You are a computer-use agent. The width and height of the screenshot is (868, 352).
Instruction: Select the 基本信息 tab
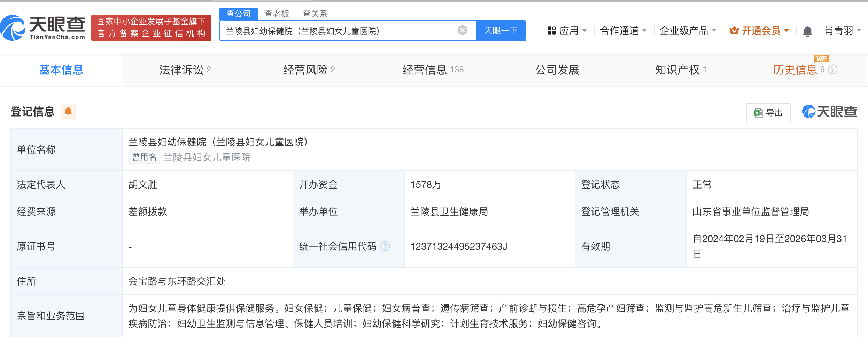pyautogui.click(x=61, y=70)
